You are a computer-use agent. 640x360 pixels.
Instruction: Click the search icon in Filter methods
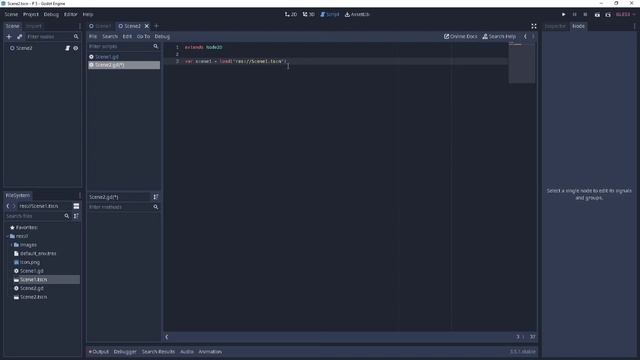(156, 207)
